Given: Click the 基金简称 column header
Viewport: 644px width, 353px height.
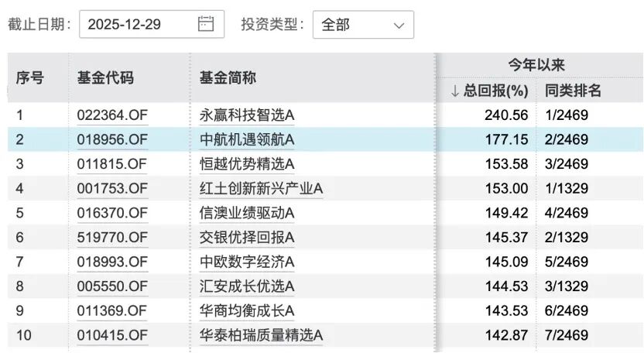Looking at the screenshot, I should [x=228, y=77].
